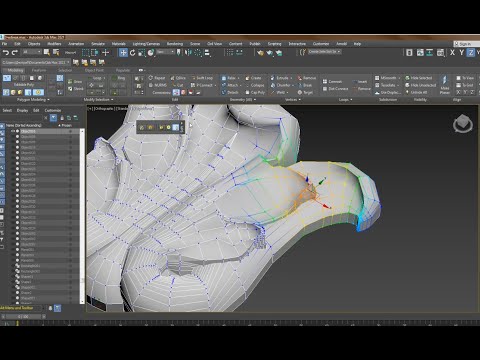The height and width of the screenshot is (360, 480).
Task: Click Dist Connect button
Action: 335,89
